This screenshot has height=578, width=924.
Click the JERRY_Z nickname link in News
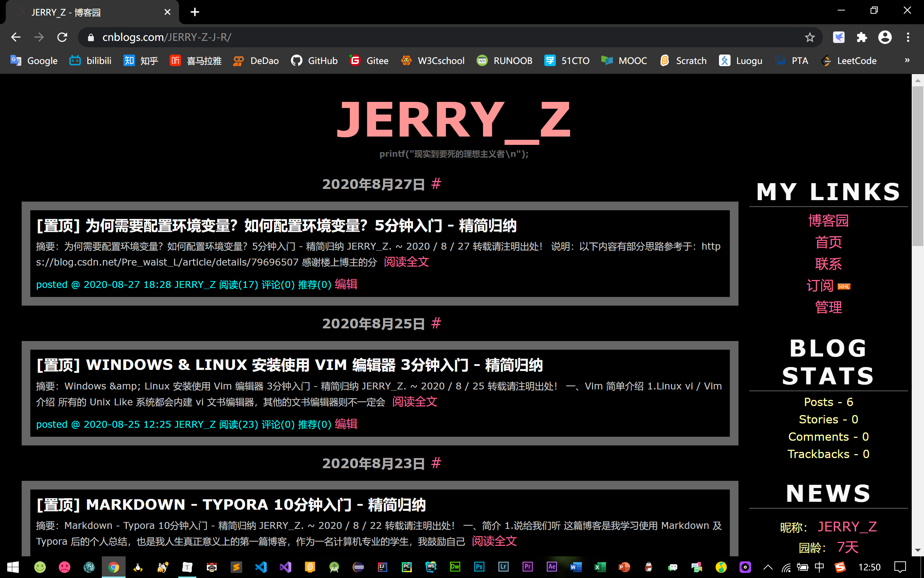click(847, 527)
